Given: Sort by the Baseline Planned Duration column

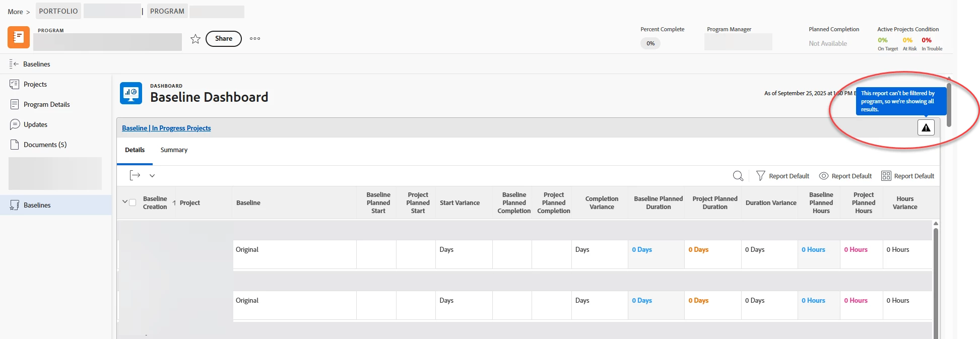Looking at the screenshot, I should point(659,202).
